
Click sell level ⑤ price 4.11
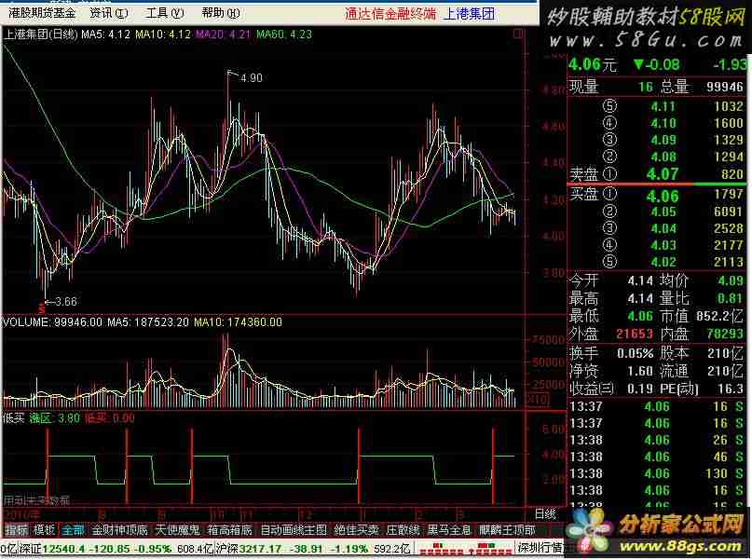[663, 106]
